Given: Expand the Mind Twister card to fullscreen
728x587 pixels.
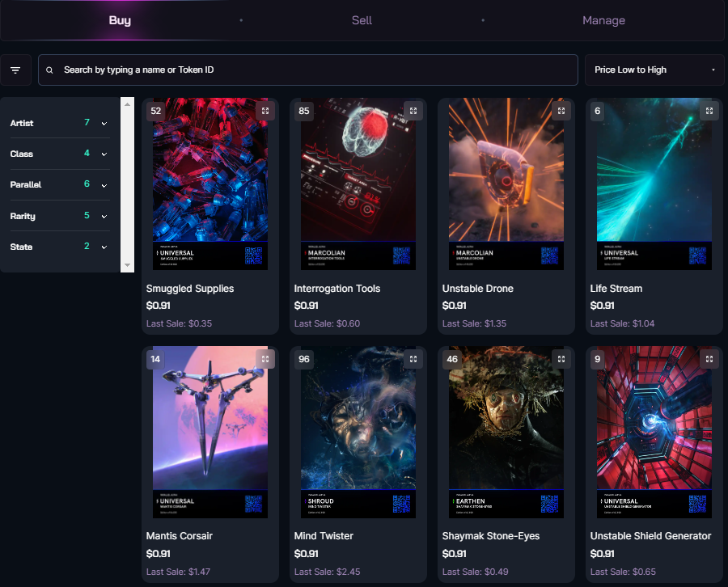Looking at the screenshot, I should coord(413,358).
